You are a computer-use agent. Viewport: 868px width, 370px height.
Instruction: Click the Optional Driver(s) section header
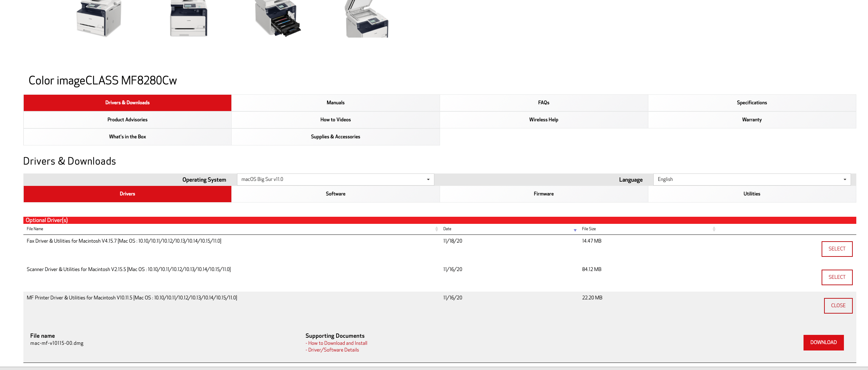point(440,220)
